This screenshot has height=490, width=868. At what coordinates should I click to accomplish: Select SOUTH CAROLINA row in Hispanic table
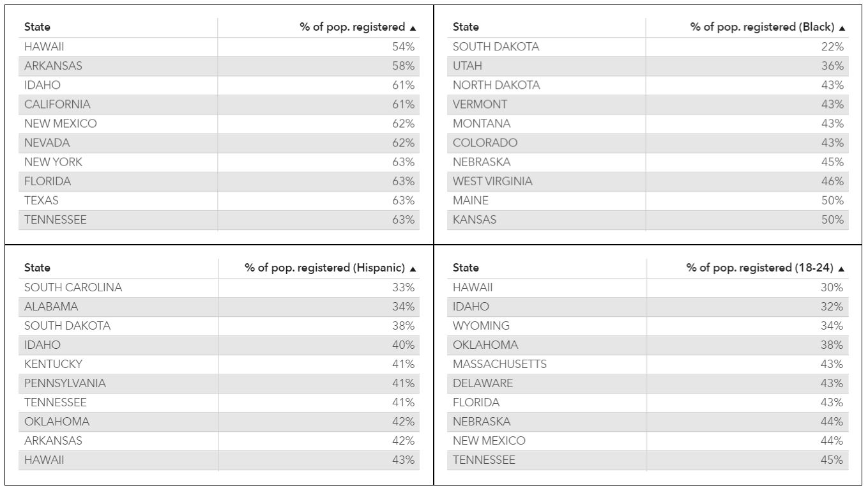pyautogui.click(x=219, y=287)
